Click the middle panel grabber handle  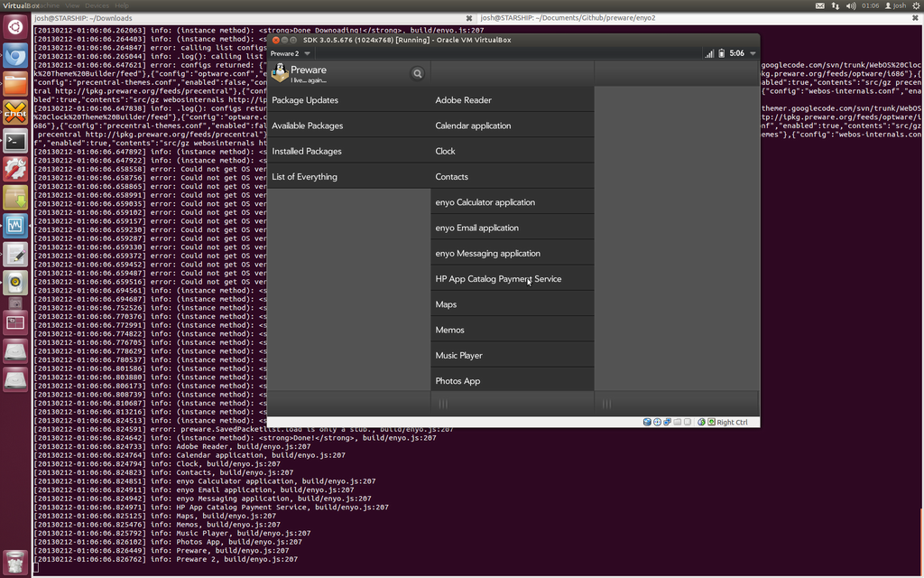[443, 404]
